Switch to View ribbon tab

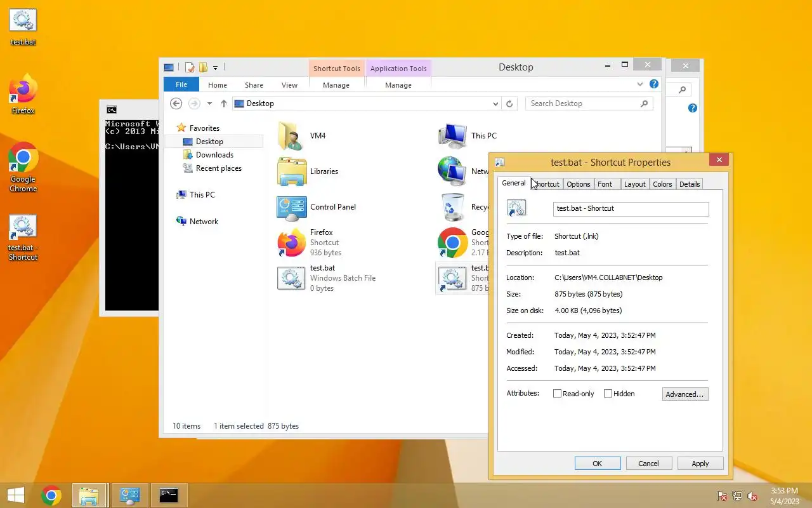pyautogui.click(x=289, y=84)
